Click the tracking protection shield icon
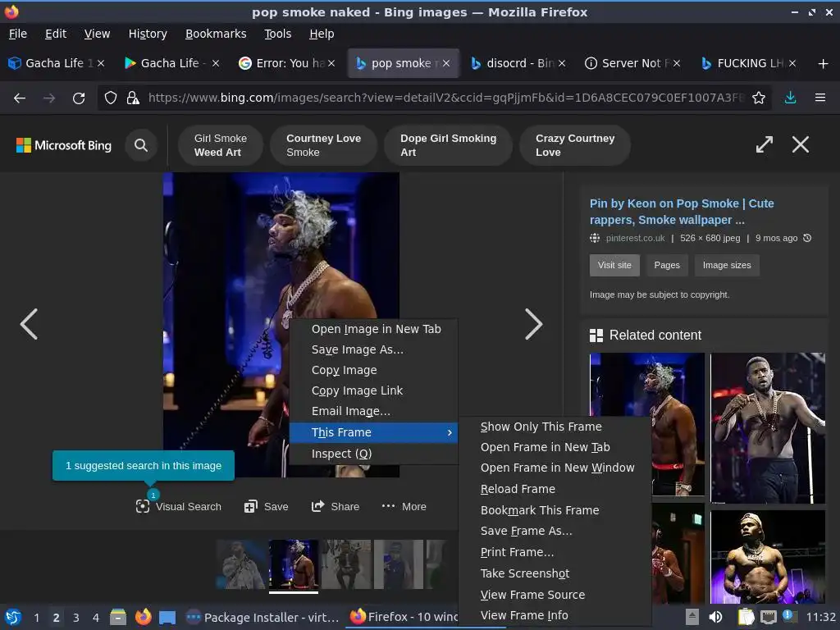This screenshot has width=840, height=630. coord(111,98)
